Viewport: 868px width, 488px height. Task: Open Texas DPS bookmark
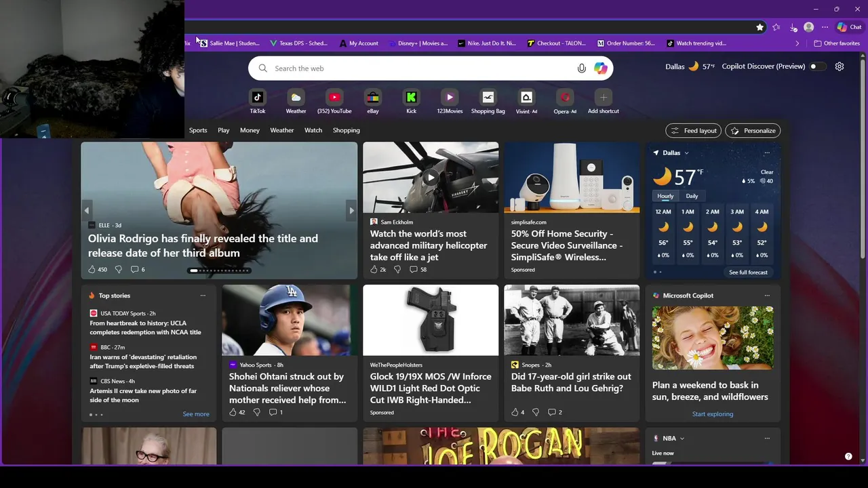298,43
